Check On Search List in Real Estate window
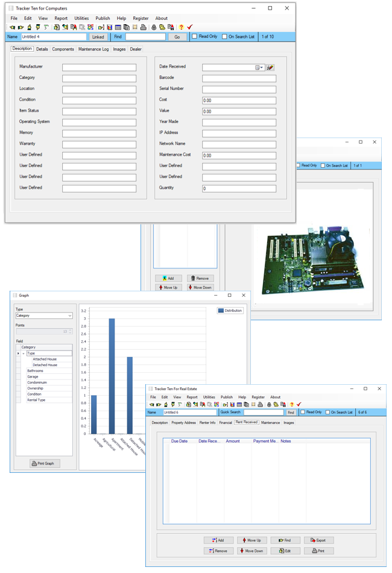The image size is (392, 573). pyautogui.click(x=327, y=412)
